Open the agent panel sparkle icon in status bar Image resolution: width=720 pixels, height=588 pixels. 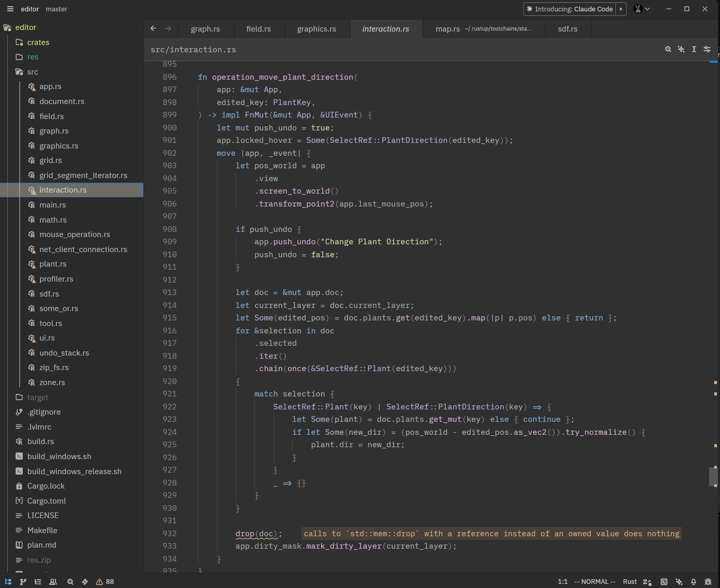(x=679, y=582)
